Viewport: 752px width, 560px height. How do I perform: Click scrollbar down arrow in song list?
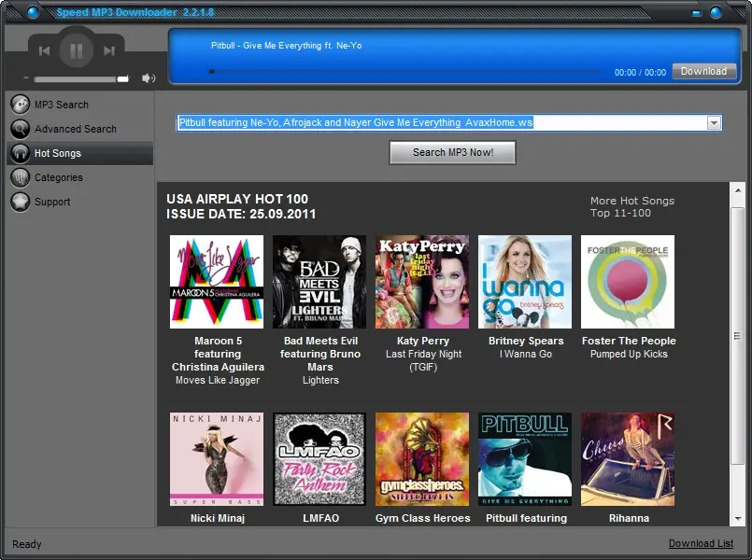738,519
